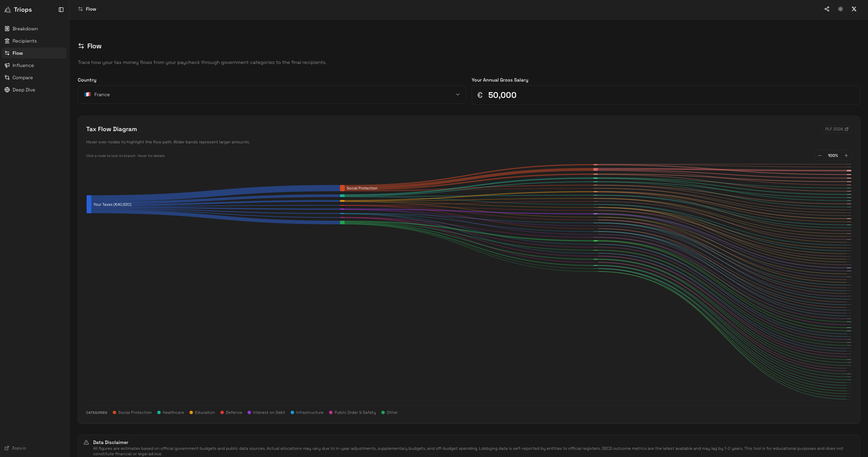
Task: Toggle the light/dark theme icon
Action: pyautogui.click(x=840, y=9)
